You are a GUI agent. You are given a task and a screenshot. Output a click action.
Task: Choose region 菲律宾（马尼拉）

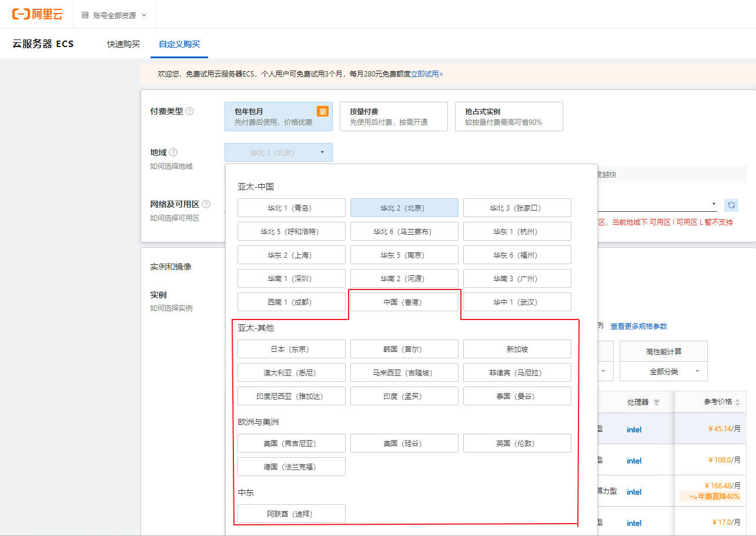tap(517, 372)
